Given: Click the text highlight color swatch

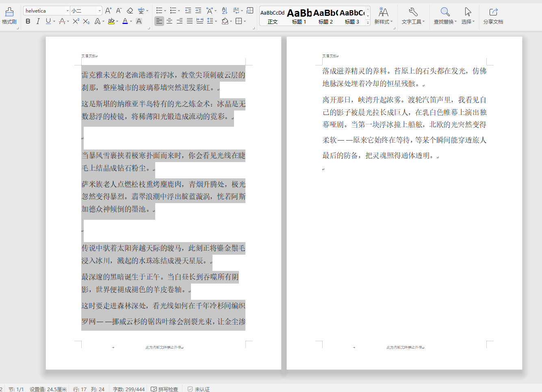Looking at the screenshot, I should [111, 21].
